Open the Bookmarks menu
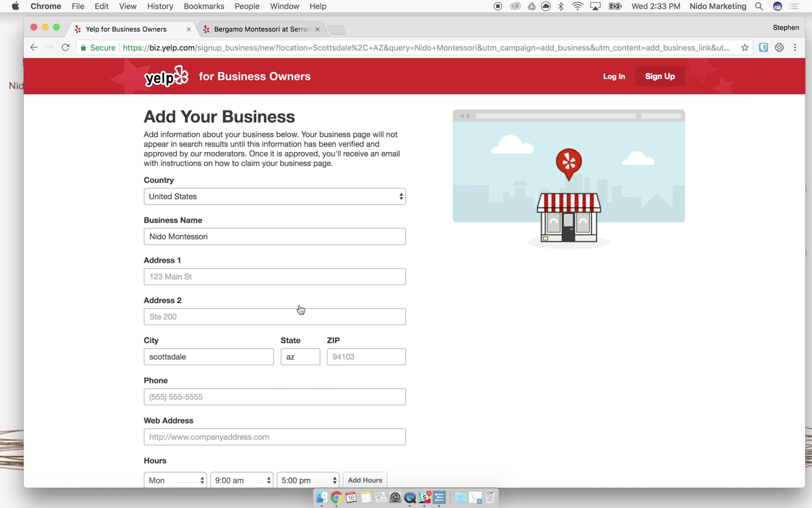The image size is (812, 508). (204, 6)
